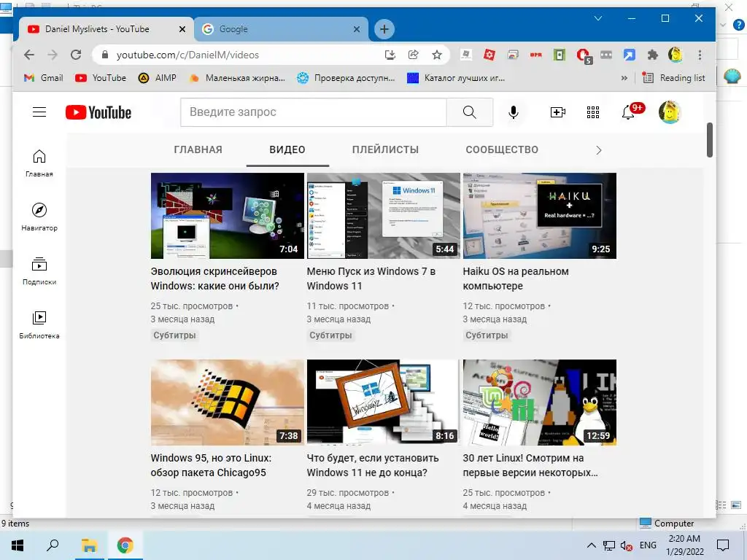Open the Маленькая жирна... bookmark

[x=237, y=78]
